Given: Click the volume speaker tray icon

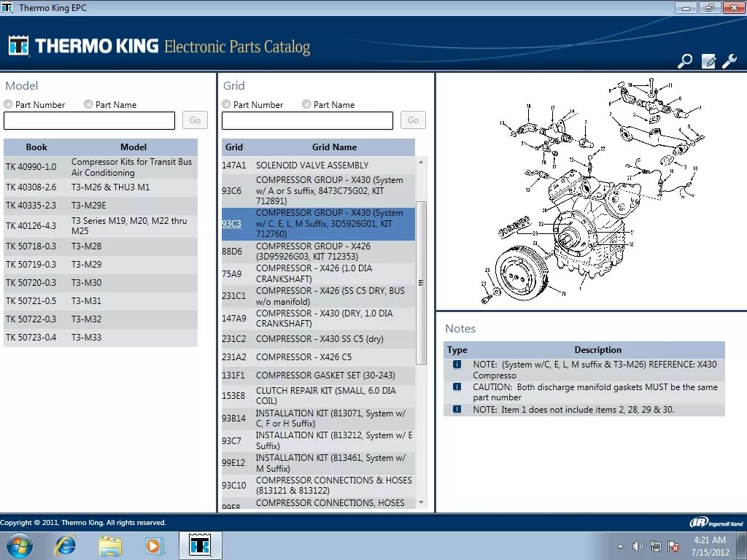Looking at the screenshot, I should click(x=638, y=546).
